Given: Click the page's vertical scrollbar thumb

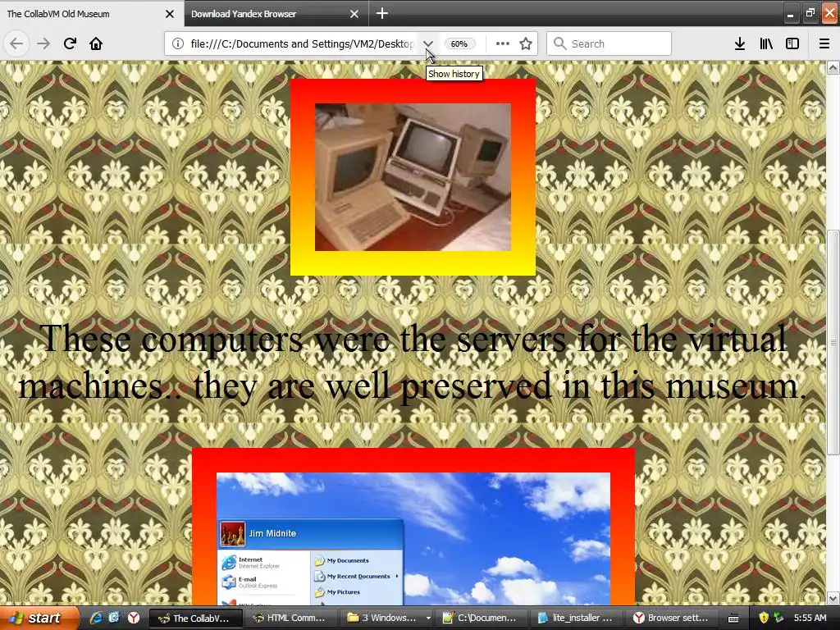Looking at the screenshot, I should point(833,343).
